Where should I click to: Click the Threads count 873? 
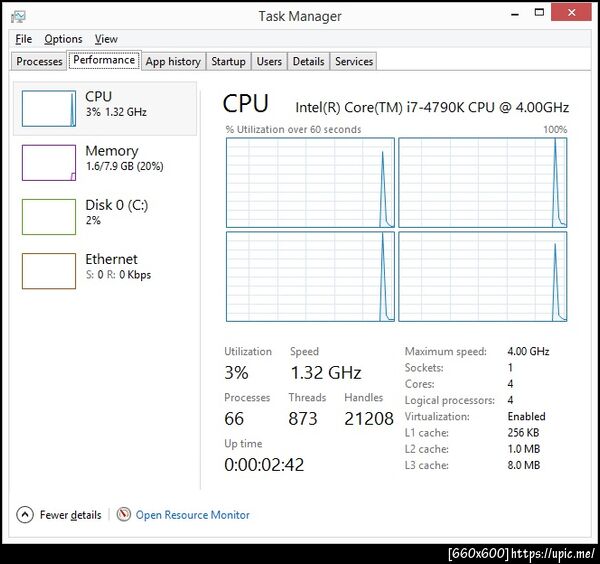[x=303, y=419]
